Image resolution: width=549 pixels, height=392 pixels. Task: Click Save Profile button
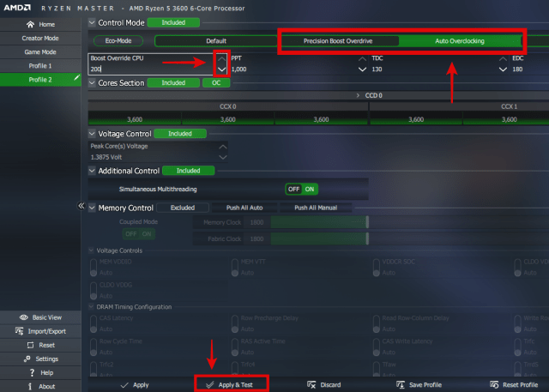[x=419, y=385]
